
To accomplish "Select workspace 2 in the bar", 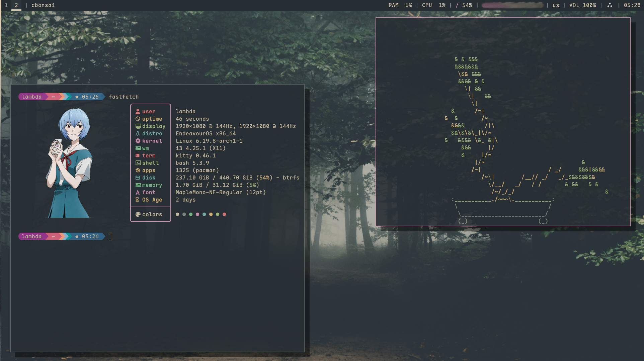I will (x=16, y=5).
